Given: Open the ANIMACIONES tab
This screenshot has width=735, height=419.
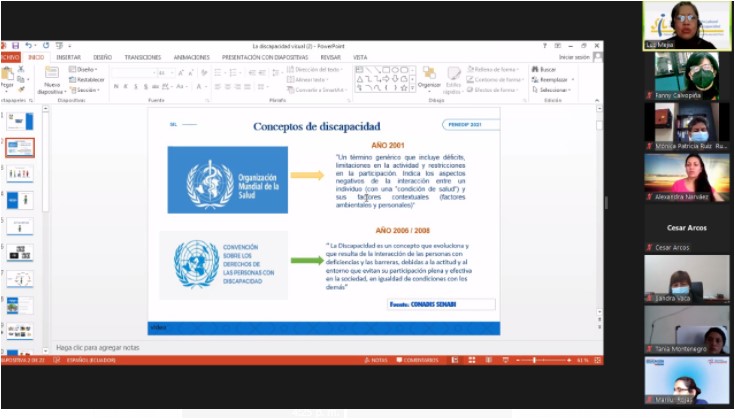Looking at the screenshot, I should [192, 57].
